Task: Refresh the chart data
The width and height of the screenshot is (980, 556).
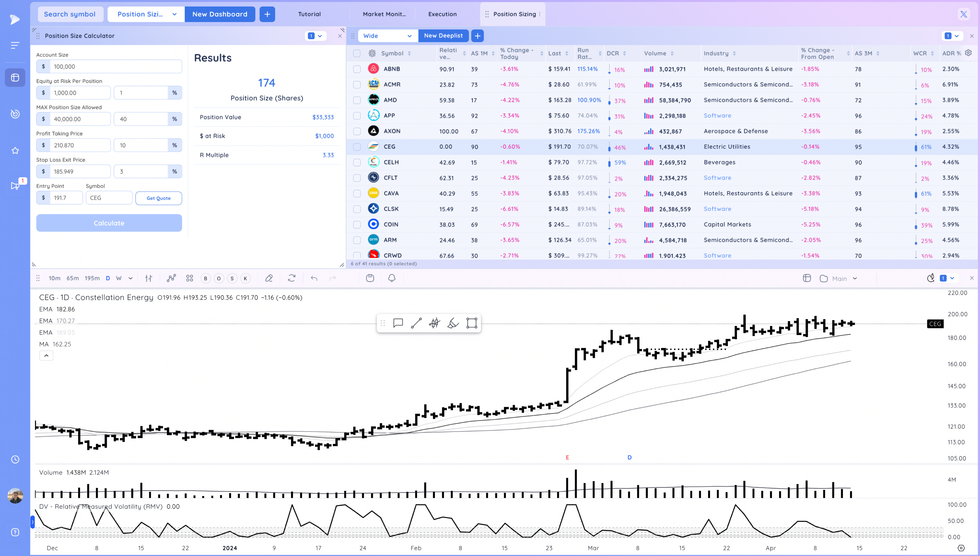Action: (x=292, y=278)
